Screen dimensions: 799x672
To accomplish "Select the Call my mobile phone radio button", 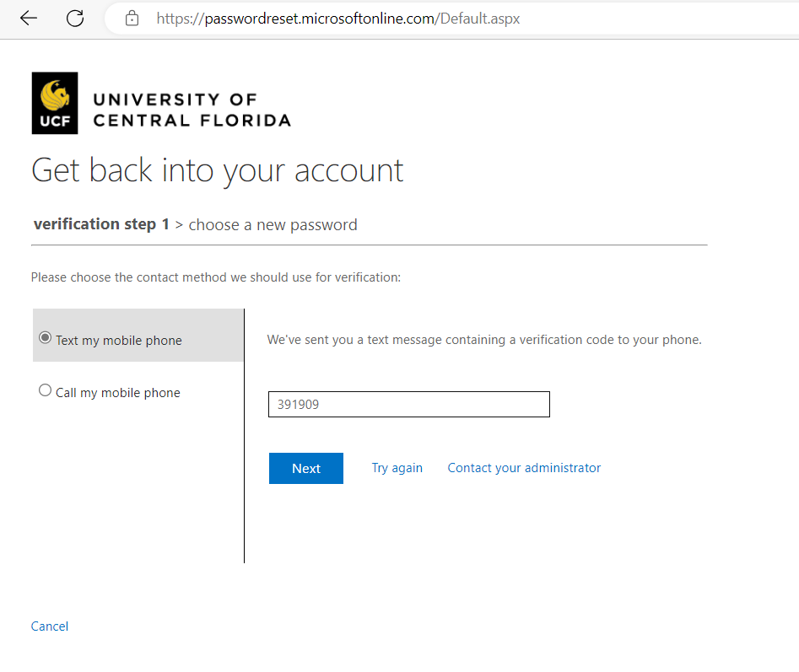I will pyautogui.click(x=45, y=390).
